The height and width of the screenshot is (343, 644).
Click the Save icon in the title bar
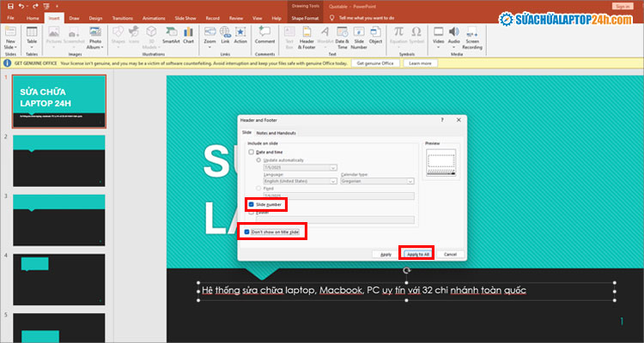pos(10,6)
